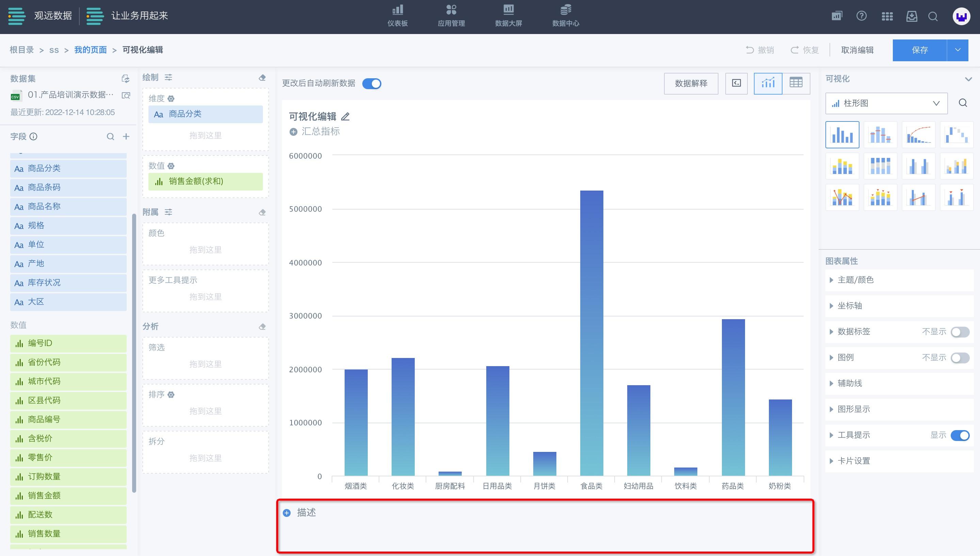Select basic bar chart thumbnail
The image size is (980, 556).
click(x=842, y=135)
